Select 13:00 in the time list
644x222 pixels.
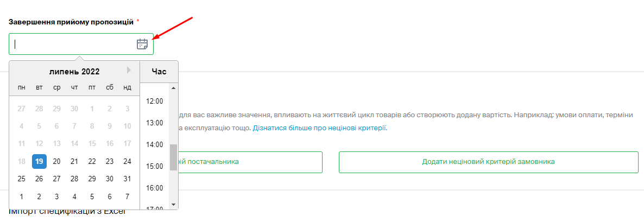coord(155,123)
